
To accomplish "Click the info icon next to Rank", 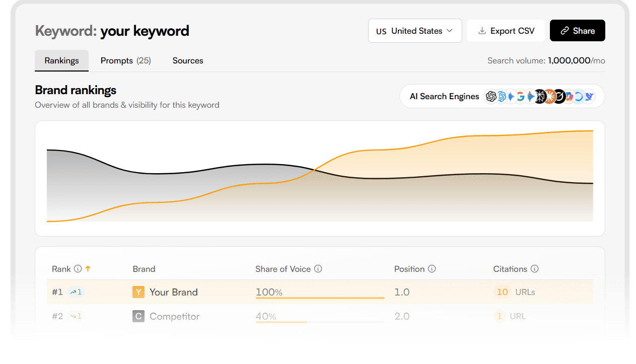I will click(78, 269).
